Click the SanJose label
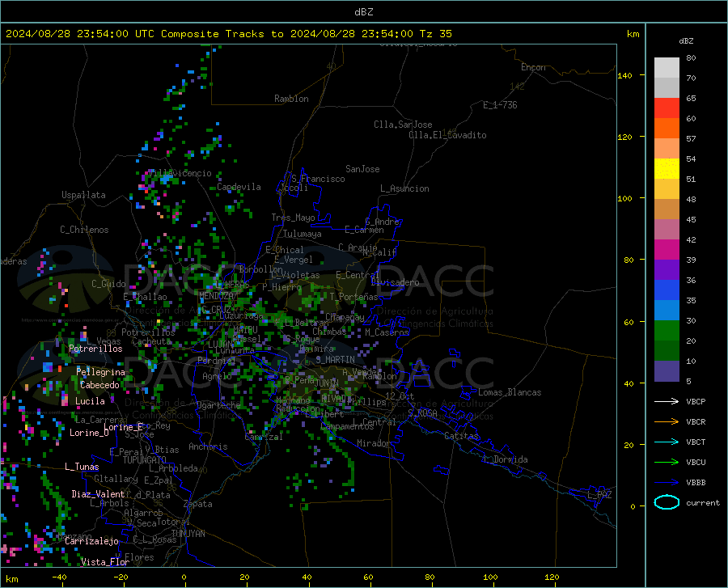 (x=362, y=169)
